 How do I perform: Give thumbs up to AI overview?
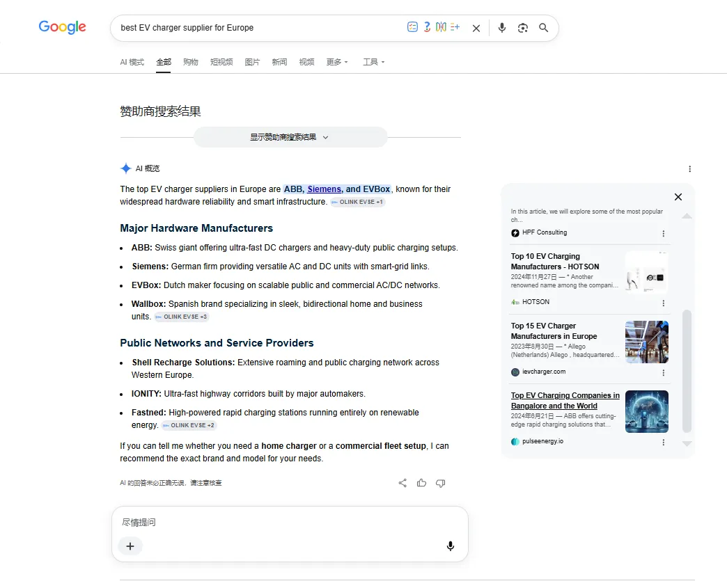tap(421, 483)
